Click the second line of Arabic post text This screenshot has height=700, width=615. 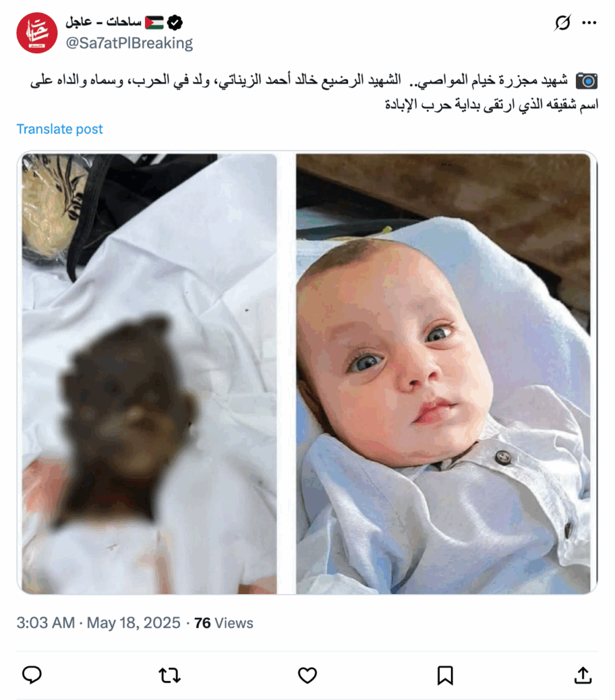coord(492,105)
